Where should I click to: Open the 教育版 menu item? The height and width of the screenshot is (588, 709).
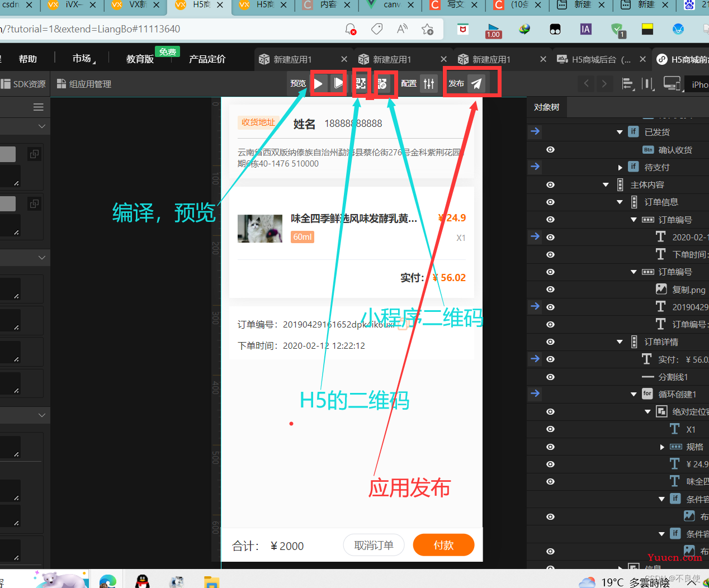pyautogui.click(x=140, y=59)
